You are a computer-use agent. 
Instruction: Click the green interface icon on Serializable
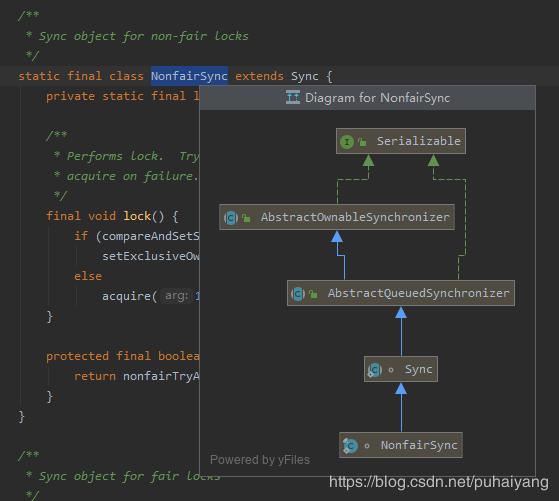tap(347, 142)
